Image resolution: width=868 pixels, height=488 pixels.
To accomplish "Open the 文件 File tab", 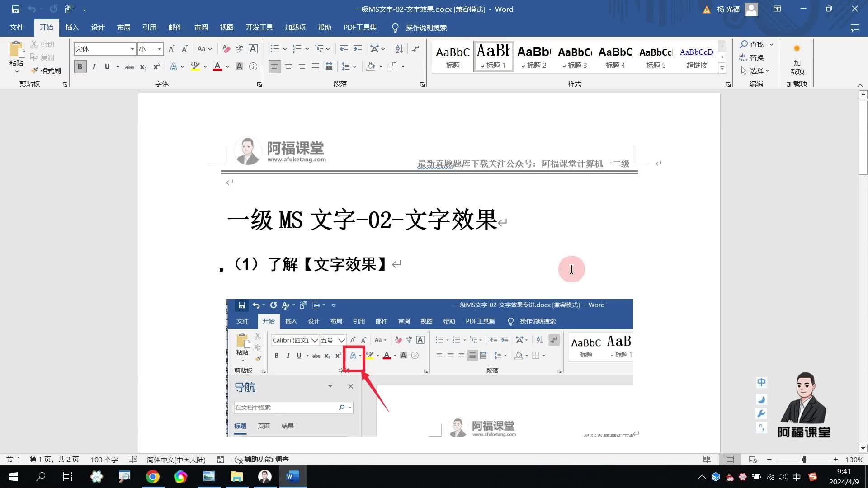I will [17, 28].
